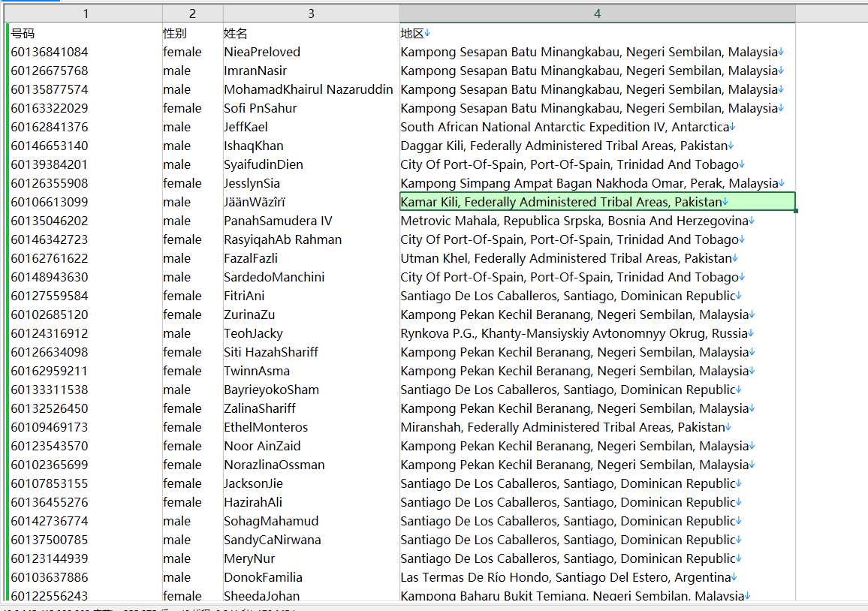Select number cell 60142736774
Screen dimensions: 868x611
tap(86, 522)
